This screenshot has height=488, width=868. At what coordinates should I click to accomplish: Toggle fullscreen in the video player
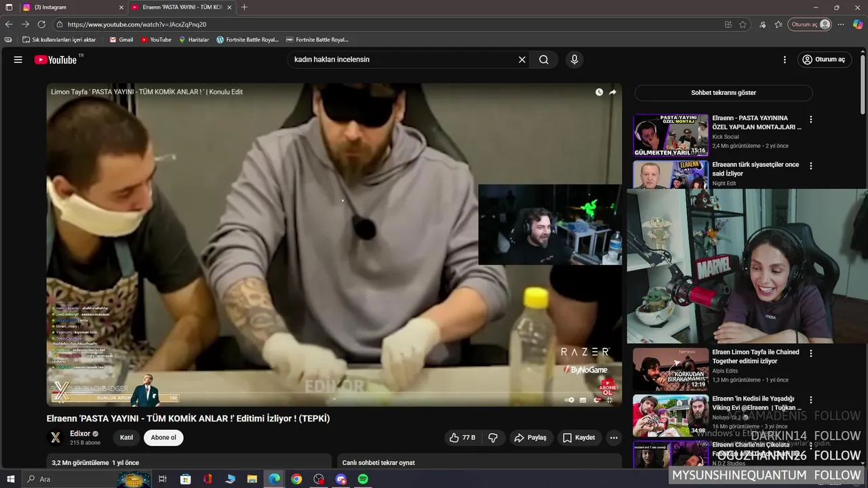point(609,400)
